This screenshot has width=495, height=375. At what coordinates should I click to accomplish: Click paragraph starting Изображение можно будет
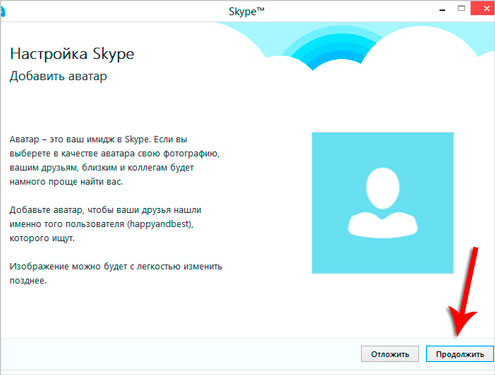pyautogui.click(x=116, y=273)
